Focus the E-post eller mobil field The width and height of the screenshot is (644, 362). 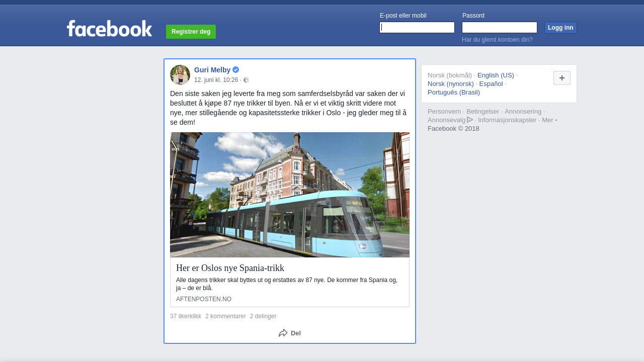(x=417, y=28)
